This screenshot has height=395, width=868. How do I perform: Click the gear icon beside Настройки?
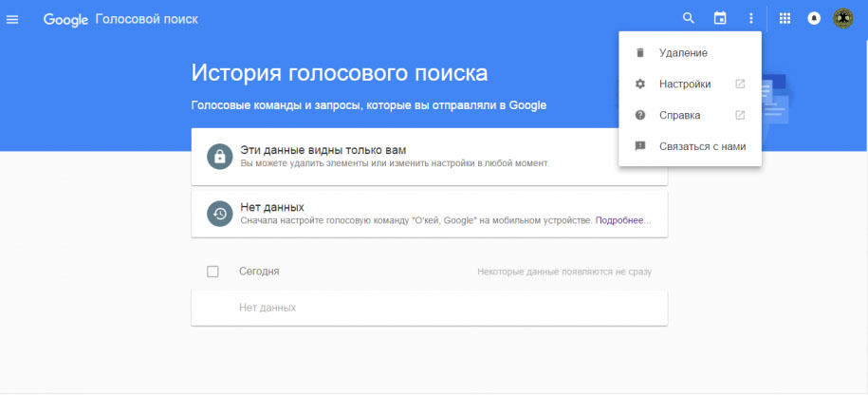point(640,85)
